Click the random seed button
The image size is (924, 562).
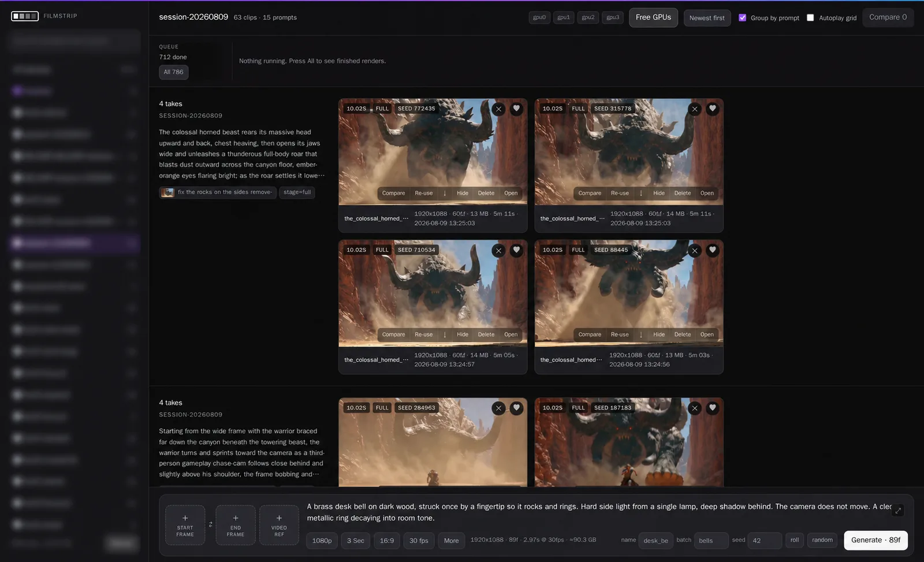coord(822,540)
